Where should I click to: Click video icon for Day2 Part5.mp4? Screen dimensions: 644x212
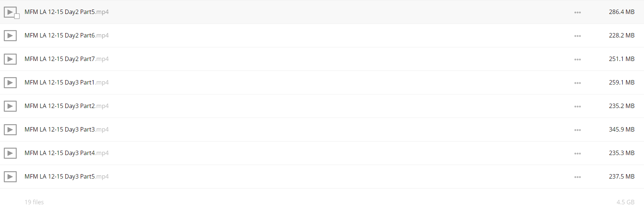[10, 12]
